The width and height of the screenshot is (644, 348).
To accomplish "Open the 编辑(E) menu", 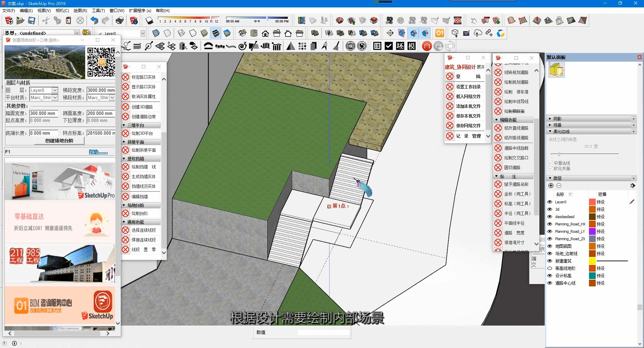I will [x=26, y=11].
